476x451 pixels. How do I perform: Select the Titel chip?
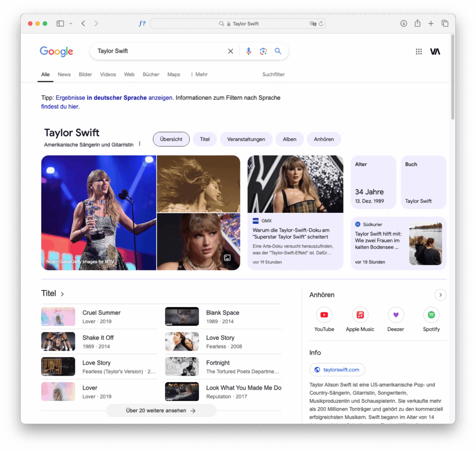pos(205,139)
